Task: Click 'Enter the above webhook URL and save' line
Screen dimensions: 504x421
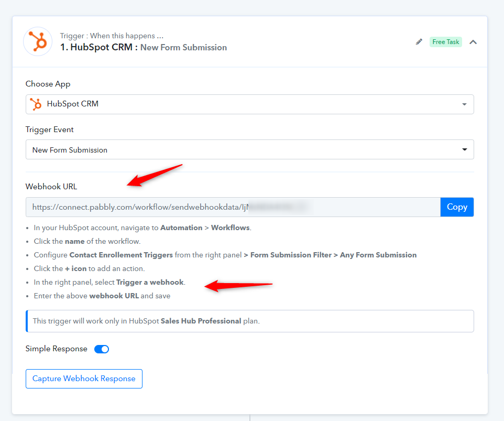Action: tap(102, 296)
